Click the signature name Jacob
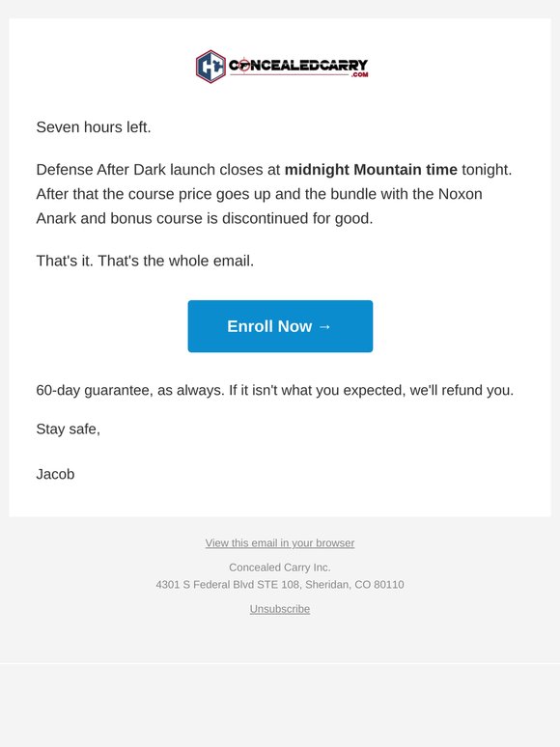This screenshot has height=747, width=560. coord(55,474)
